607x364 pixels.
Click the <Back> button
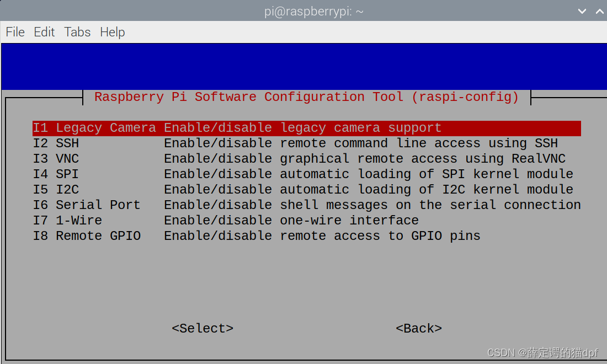click(x=418, y=328)
